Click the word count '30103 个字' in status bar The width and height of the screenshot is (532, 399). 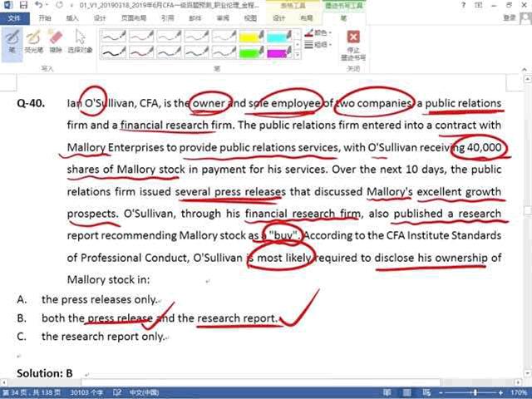(86, 392)
